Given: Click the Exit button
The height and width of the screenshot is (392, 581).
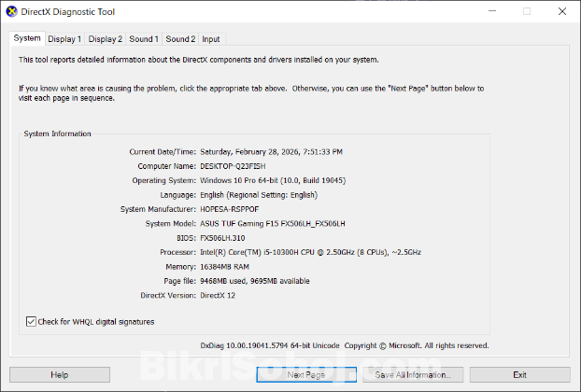Looking at the screenshot, I should pos(520,374).
